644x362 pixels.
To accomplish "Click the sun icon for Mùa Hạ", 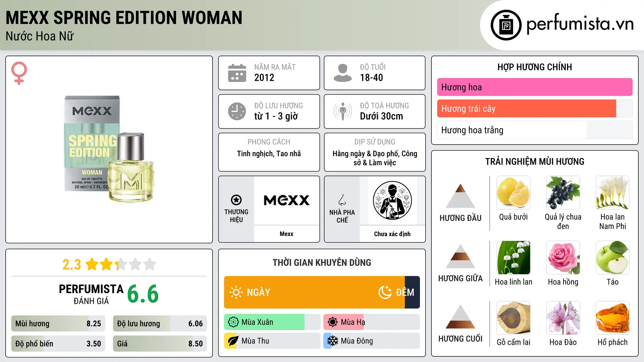I will (333, 322).
